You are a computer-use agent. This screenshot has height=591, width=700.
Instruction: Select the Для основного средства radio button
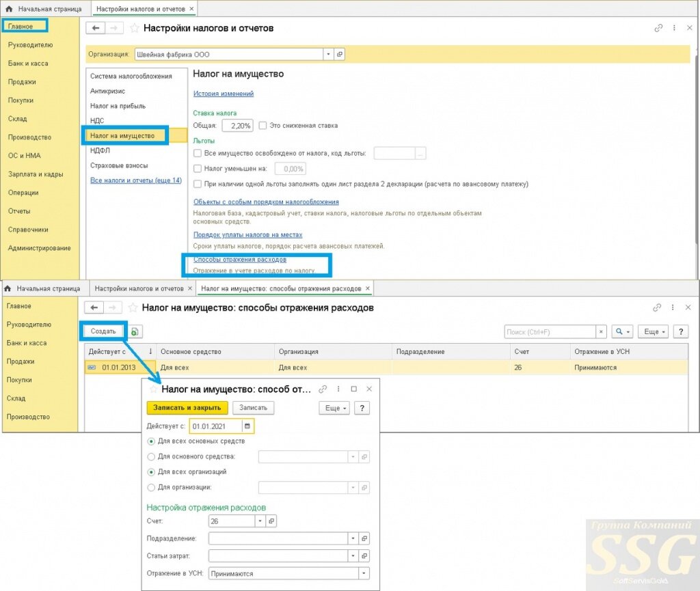coord(151,456)
